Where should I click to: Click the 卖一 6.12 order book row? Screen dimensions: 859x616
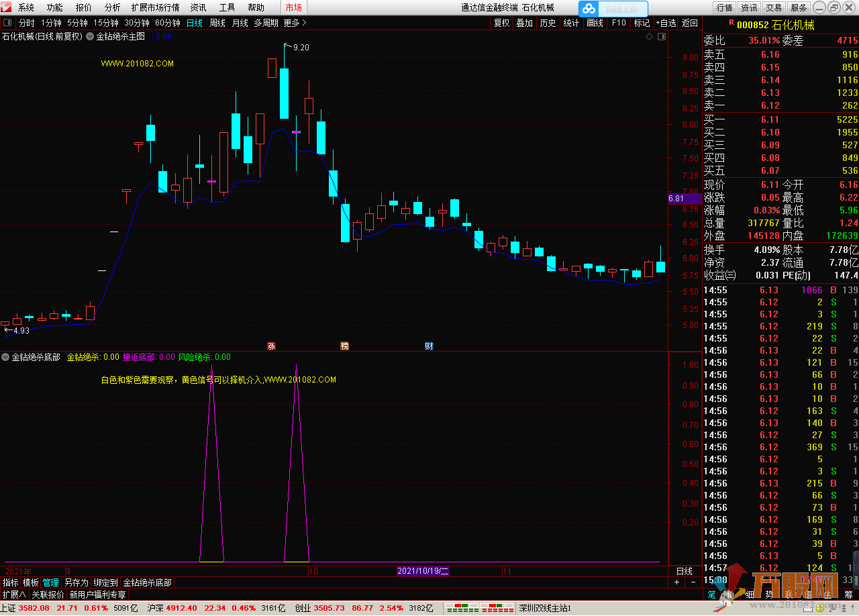(780, 105)
